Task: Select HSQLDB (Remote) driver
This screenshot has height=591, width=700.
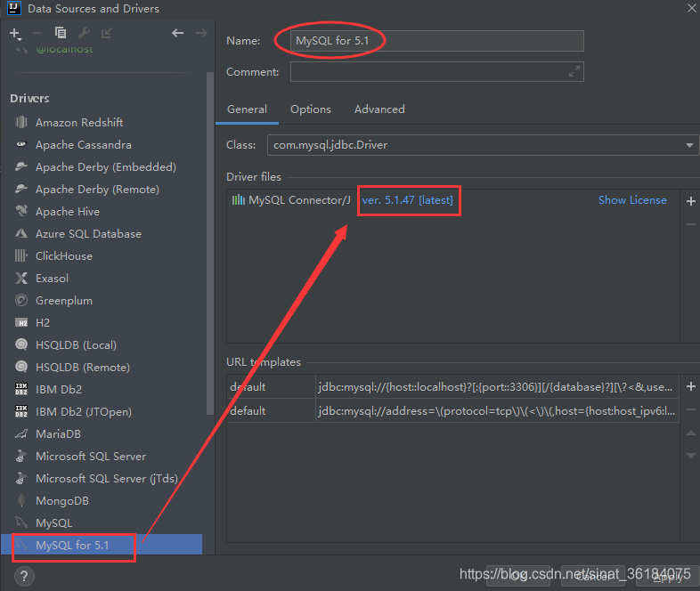Action: [83, 367]
